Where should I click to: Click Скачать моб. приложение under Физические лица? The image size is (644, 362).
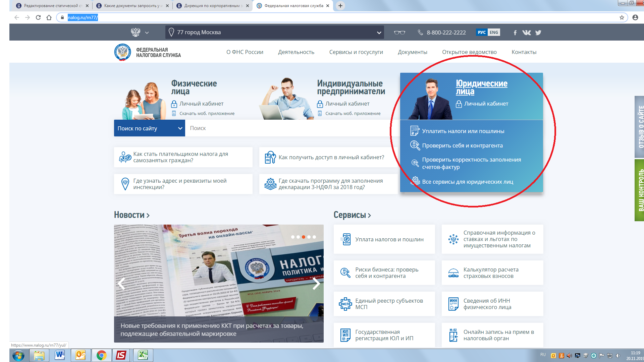207,113
